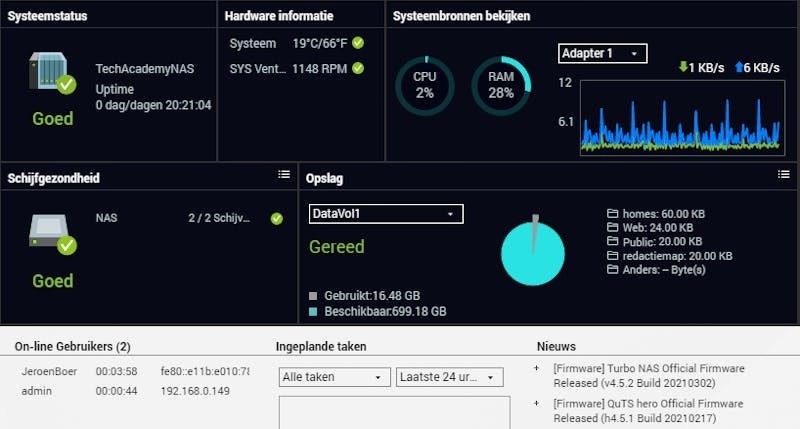Image resolution: width=800 pixels, height=429 pixels.
Task: Click the Opslag panel header
Action: tap(324, 178)
